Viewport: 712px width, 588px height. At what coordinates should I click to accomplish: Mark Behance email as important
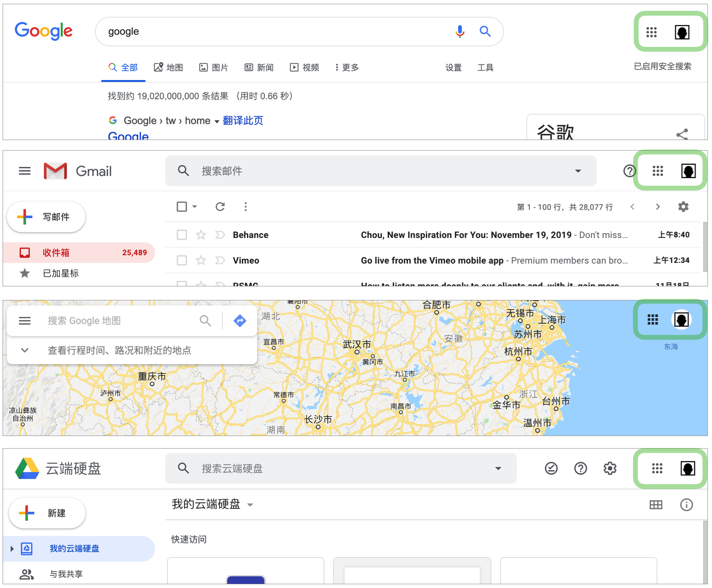coord(220,235)
